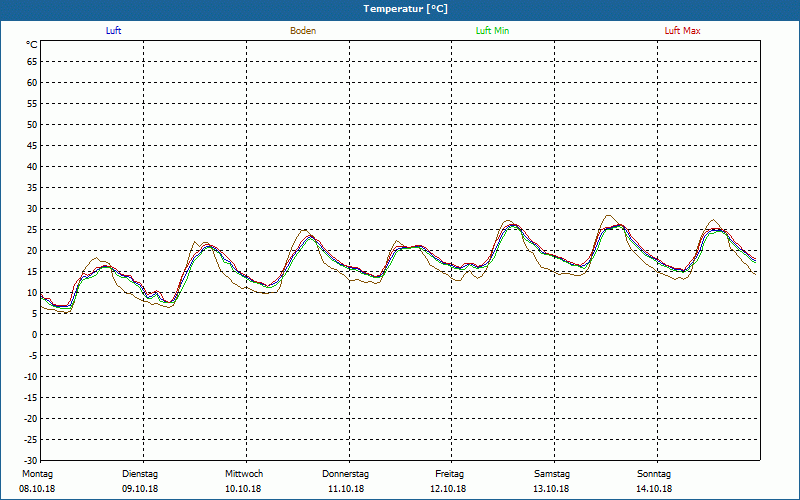Click the Luft Min legend label
The height and width of the screenshot is (500, 800).
point(492,31)
